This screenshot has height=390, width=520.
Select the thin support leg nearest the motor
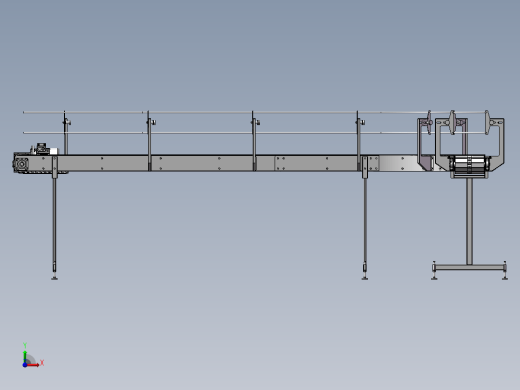point(54,221)
